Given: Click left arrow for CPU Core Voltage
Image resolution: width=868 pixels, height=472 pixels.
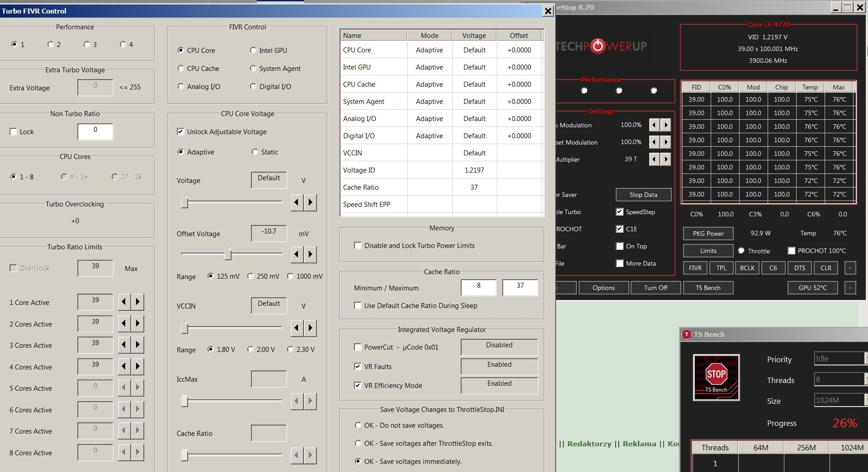Looking at the screenshot, I should pyautogui.click(x=297, y=202).
